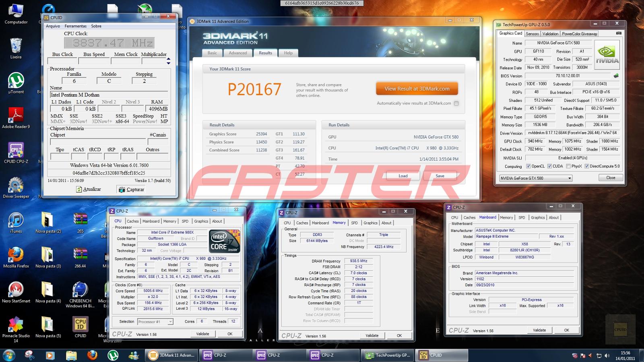Image resolution: width=644 pixels, height=362 pixels.
Task: Open SPD tab in CPU-Z Memory window
Action: click(x=354, y=223)
